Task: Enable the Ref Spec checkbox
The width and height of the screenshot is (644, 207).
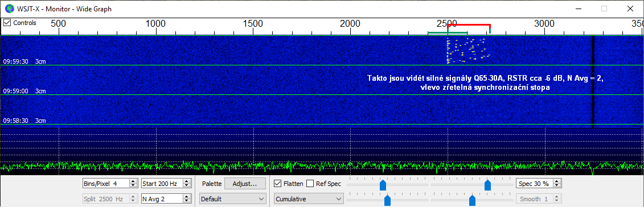Action: pyautogui.click(x=310, y=184)
